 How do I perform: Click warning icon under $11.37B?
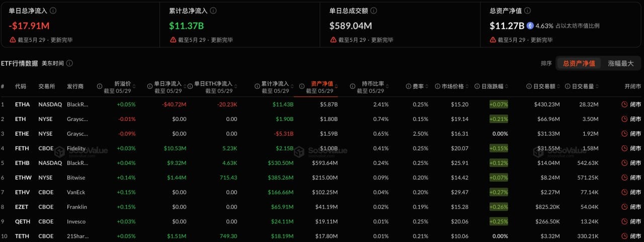click(x=173, y=39)
